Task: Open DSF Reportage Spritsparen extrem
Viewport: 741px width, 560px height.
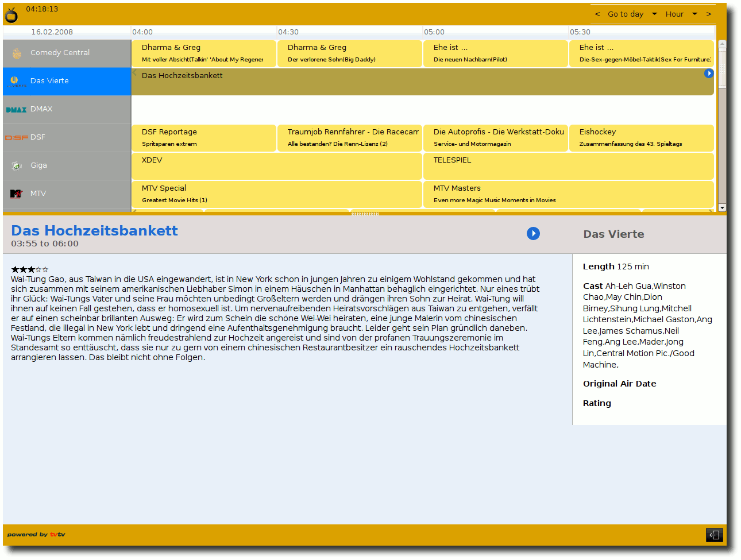Action: (x=204, y=138)
